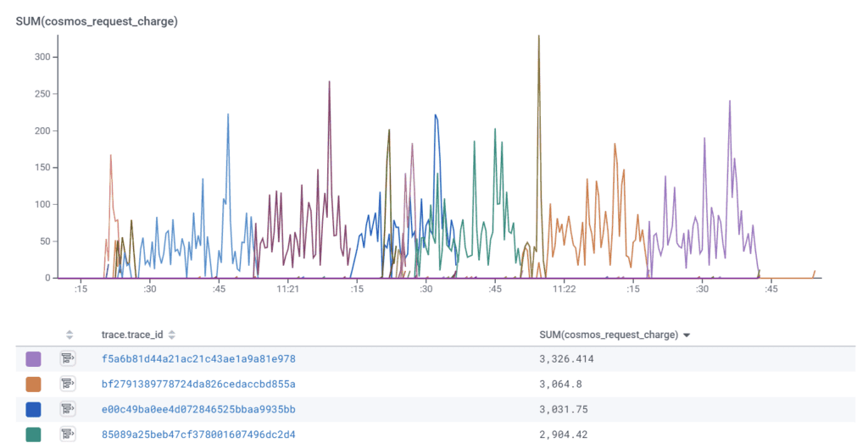Select the purple color swatch

(x=34, y=359)
